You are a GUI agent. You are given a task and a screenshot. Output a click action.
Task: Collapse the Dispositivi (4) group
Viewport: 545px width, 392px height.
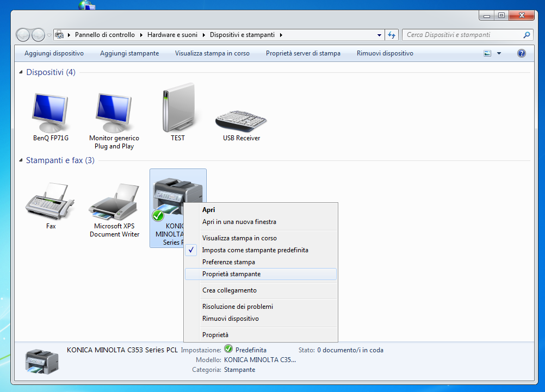click(x=21, y=72)
